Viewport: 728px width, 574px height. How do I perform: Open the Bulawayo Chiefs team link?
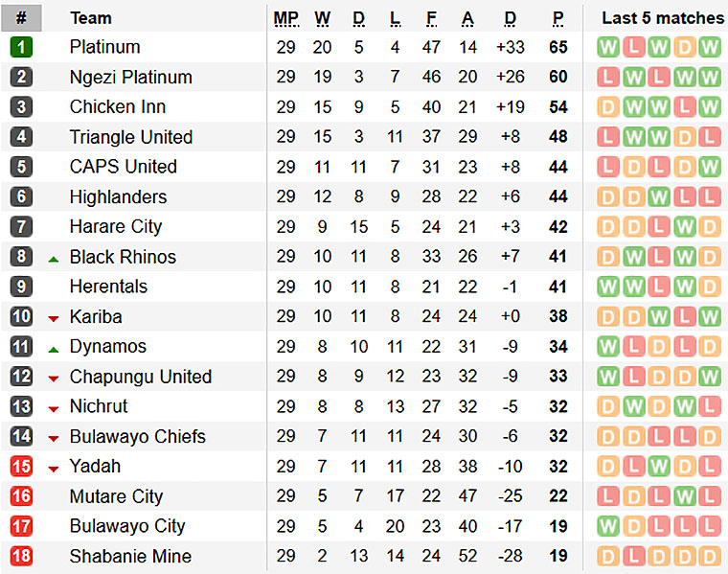tap(137, 437)
